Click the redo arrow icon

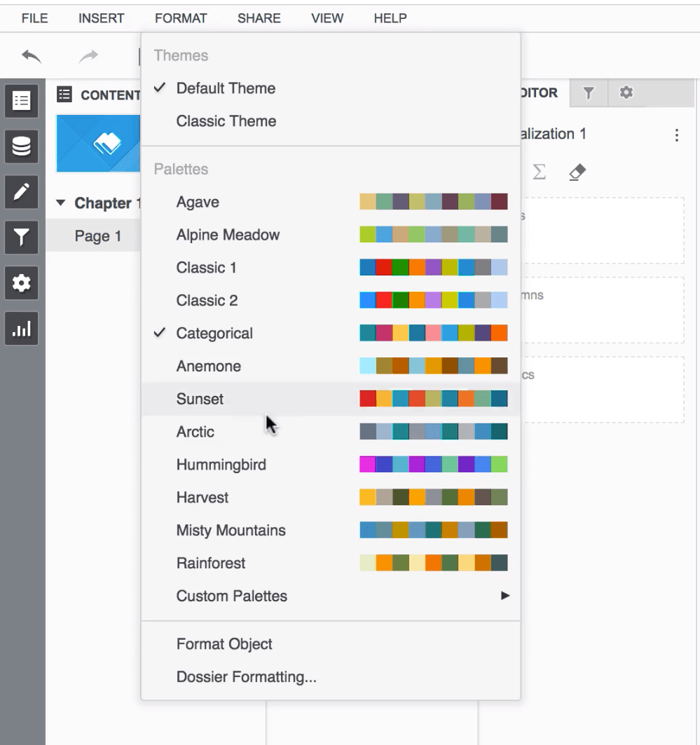point(89,57)
